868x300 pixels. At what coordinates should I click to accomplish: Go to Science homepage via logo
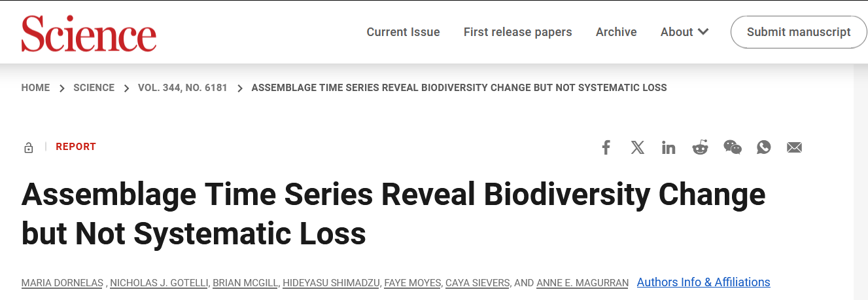(89, 33)
